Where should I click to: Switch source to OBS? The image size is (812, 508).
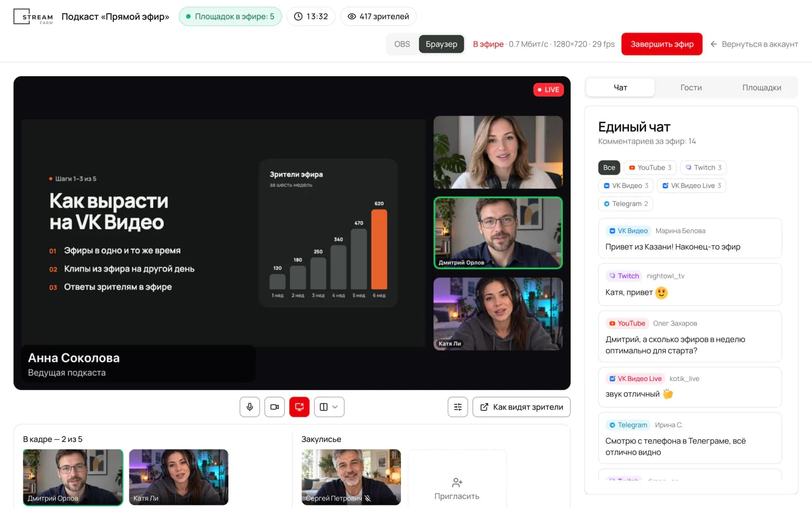point(402,44)
